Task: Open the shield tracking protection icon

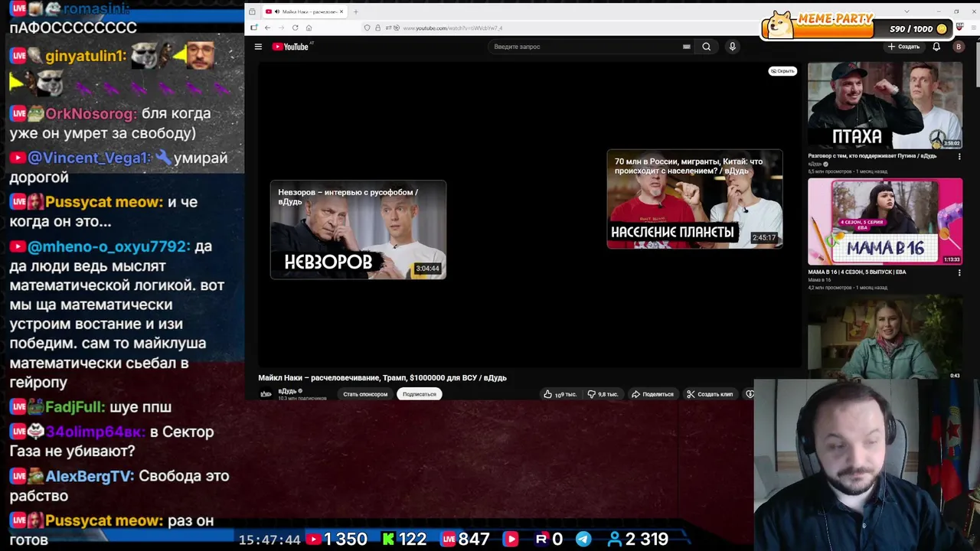Action: tap(367, 28)
